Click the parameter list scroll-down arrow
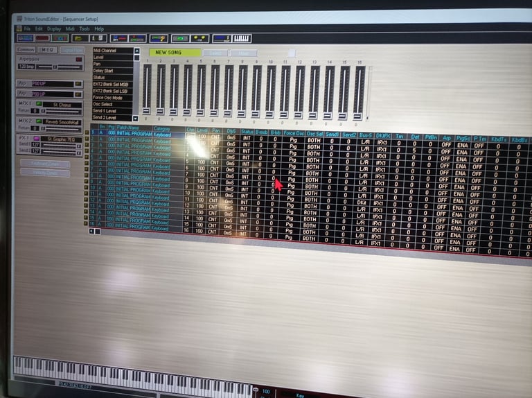 coord(135,118)
